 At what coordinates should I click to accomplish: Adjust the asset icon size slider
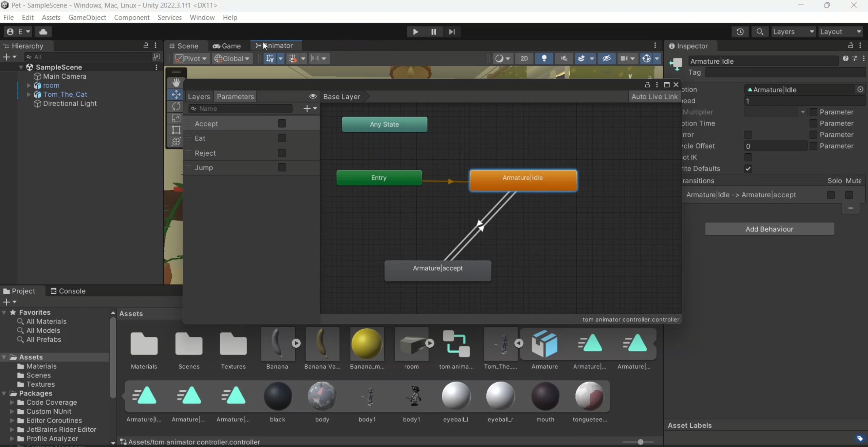pyautogui.click(x=640, y=442)
